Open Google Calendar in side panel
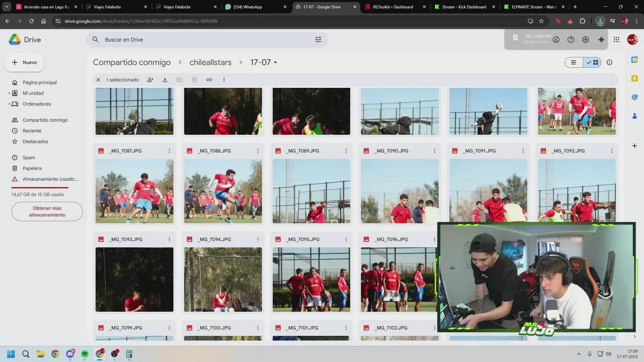This screenshot has width=644, height=362. tap(634, 60)
